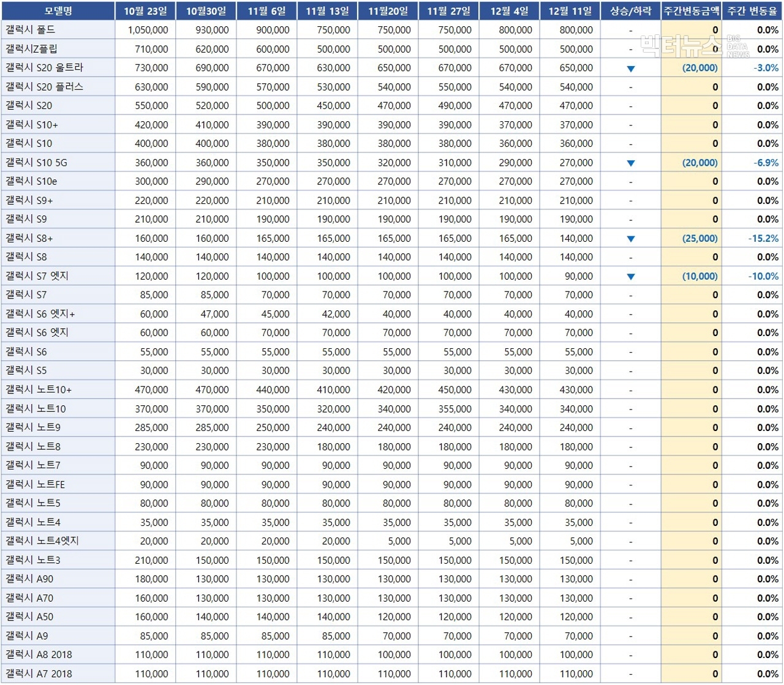Click the 12월 11일 price 140,000 for 갤럭시 S8+
Screen dimensions: 784x685
tap(576, 239)
